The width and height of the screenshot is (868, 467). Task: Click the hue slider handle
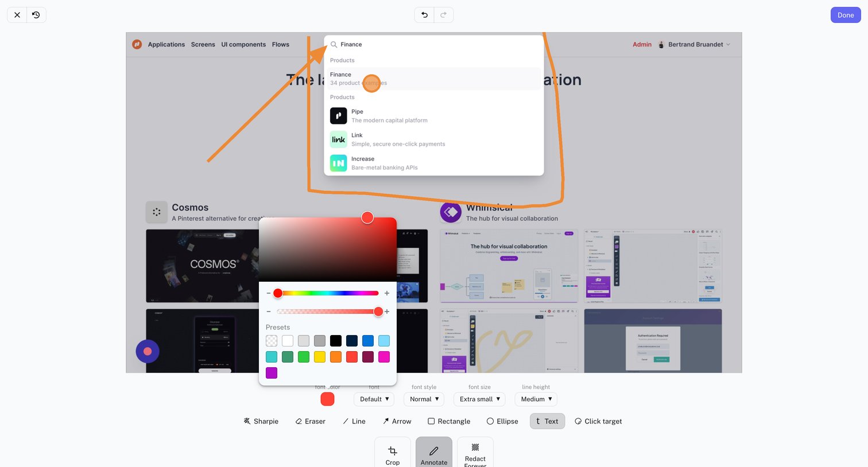coord(278,293)
